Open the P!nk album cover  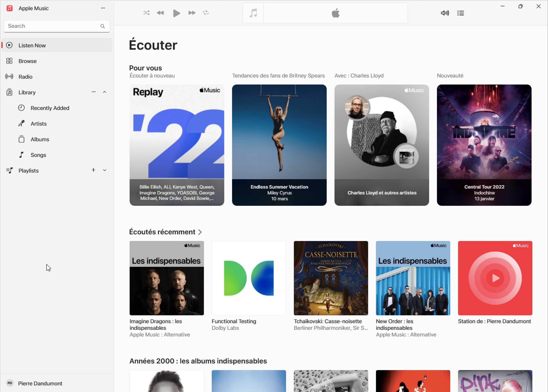[495, 381]
